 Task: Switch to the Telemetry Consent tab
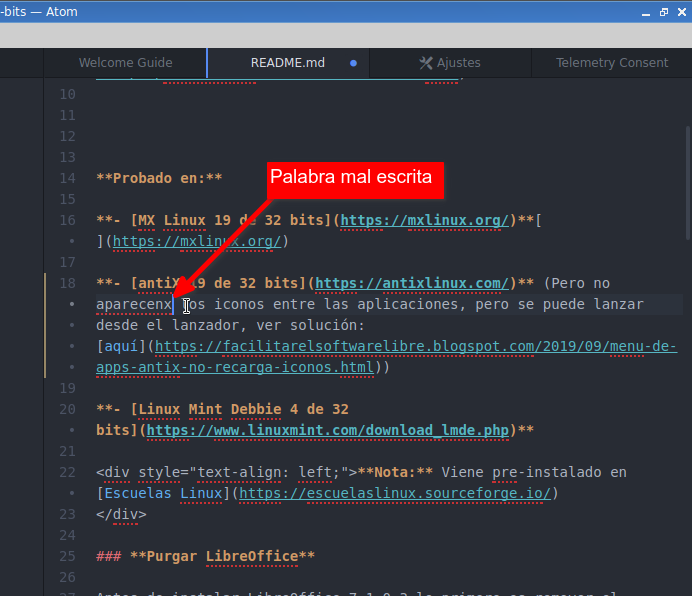(612, 63)
